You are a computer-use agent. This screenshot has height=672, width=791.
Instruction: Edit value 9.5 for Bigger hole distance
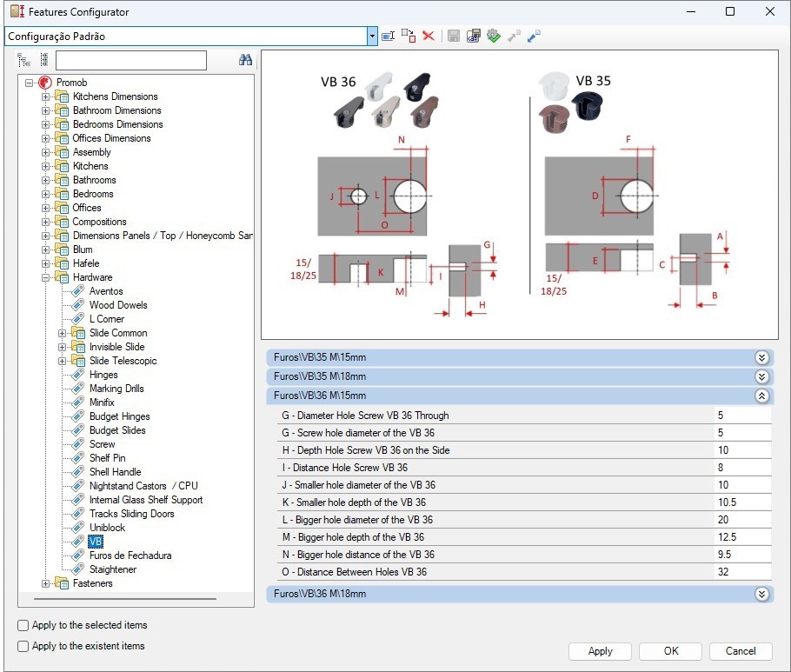(x=742, y=555)
